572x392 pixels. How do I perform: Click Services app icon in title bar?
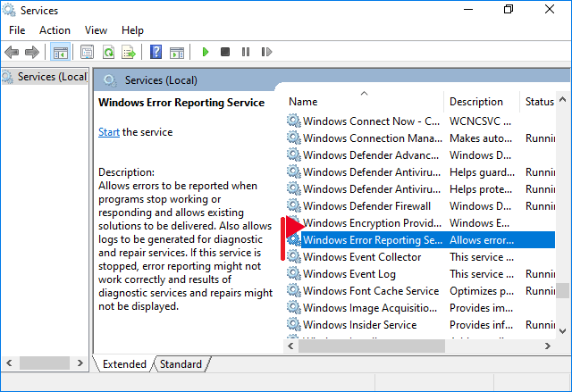coord(9,10)
